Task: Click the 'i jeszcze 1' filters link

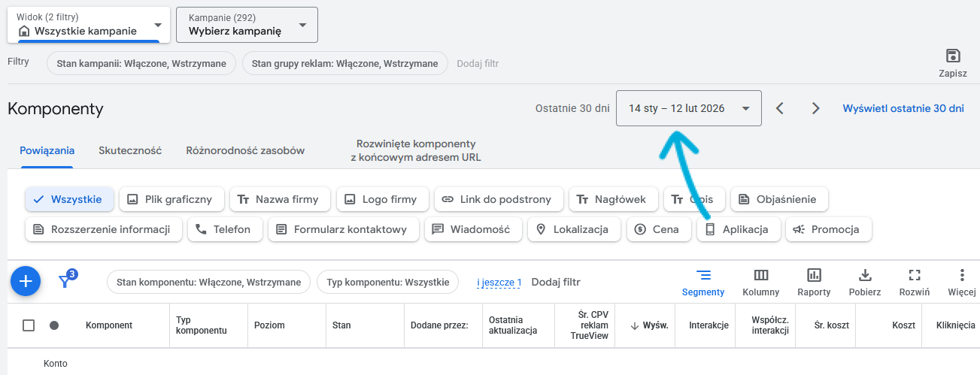Action: click(499, 283)
